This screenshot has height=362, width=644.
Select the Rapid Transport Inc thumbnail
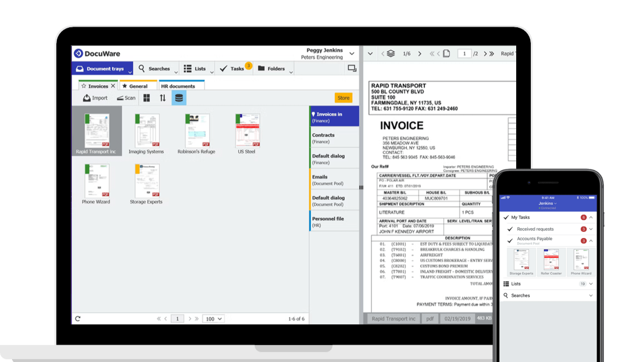[97, 131]
